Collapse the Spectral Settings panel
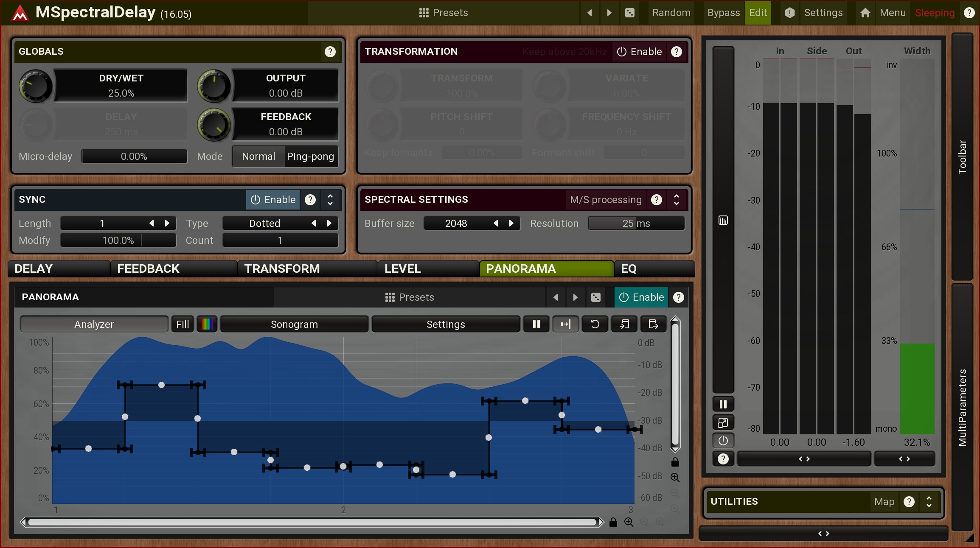980x548 pixels. [x=677, y=200]
